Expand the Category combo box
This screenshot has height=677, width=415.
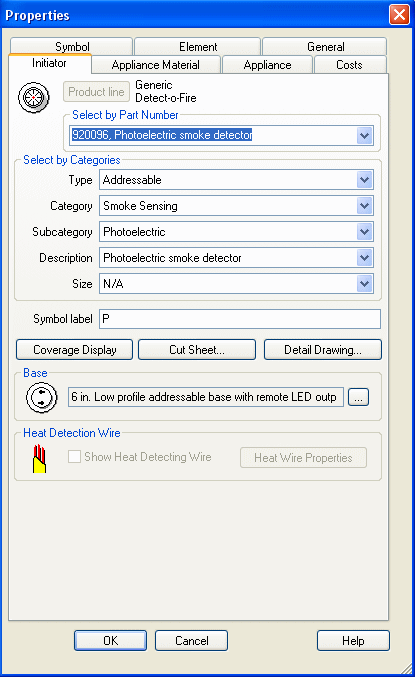coord(365,206)
